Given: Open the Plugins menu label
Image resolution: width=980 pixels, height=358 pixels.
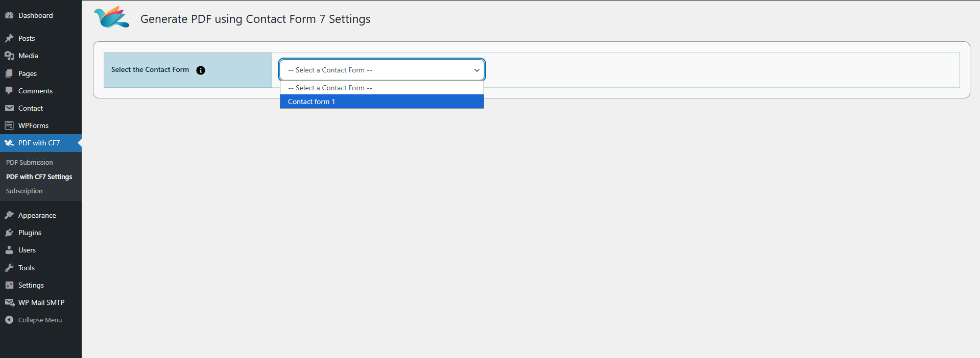Looking at the screenshot, I should click(x=30, y=233).
